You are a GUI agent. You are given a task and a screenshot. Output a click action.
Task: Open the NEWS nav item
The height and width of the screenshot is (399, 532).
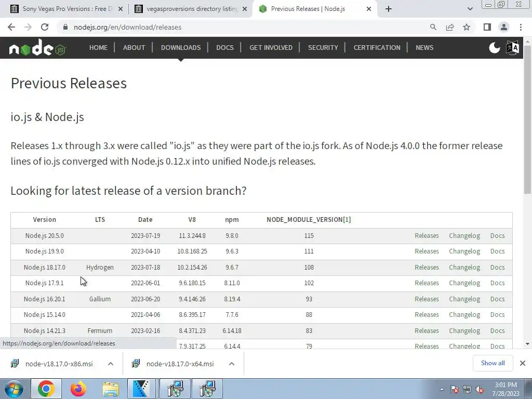coord(424,47)
